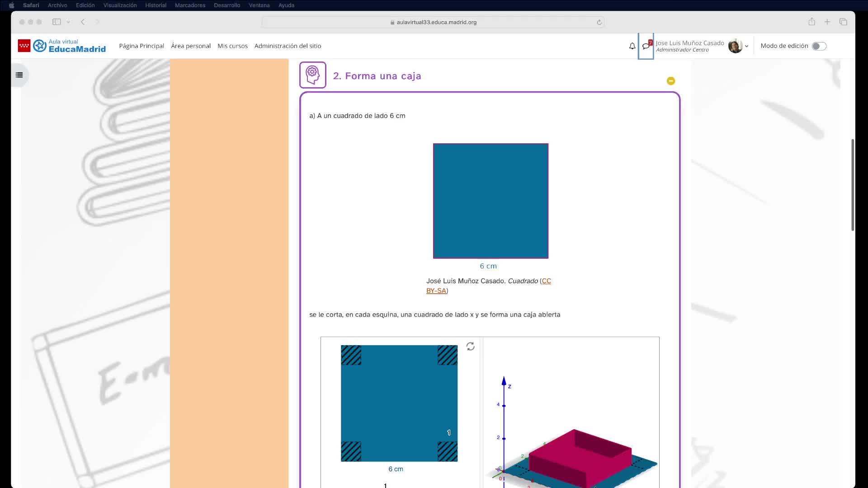Open Mis cursos menu item

(x=232, y=46)
